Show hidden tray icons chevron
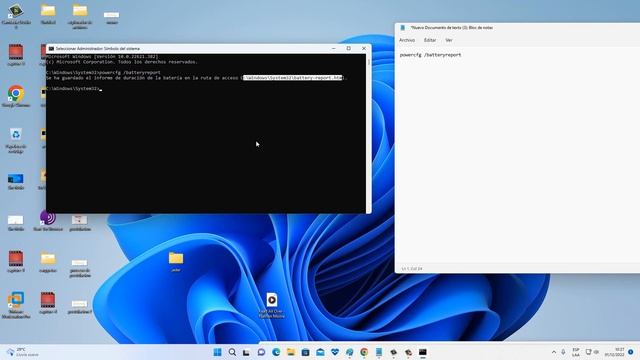640x360 pixels. [554, 352]
